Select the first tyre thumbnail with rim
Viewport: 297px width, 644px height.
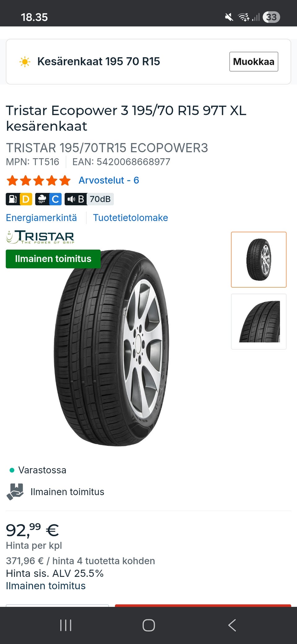(259, 259)
